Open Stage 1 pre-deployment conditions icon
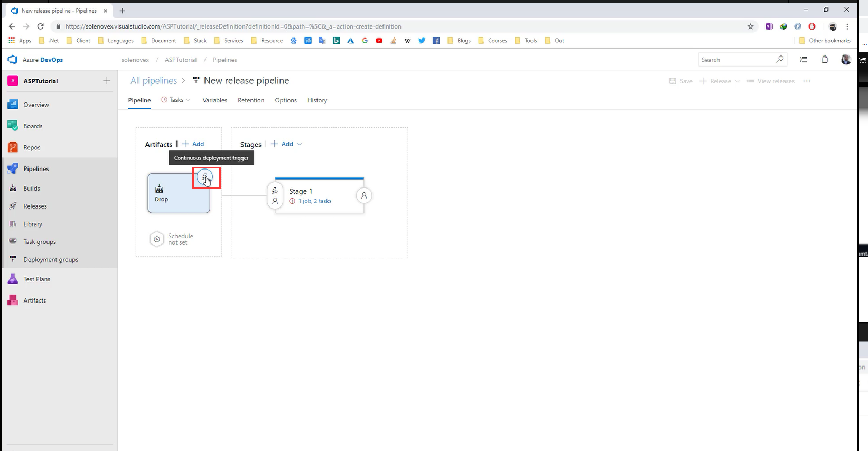 [x=275, y=196]
